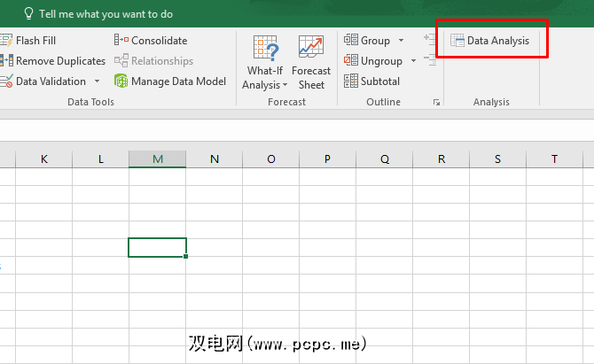This screenshot has height=364, width=594.
Task: Expand the Data Validation dropdown arrow
Action: point(98,81)
